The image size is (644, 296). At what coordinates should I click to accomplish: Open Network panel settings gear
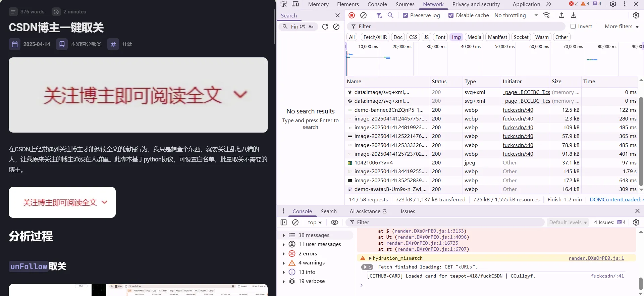[636, 15]
